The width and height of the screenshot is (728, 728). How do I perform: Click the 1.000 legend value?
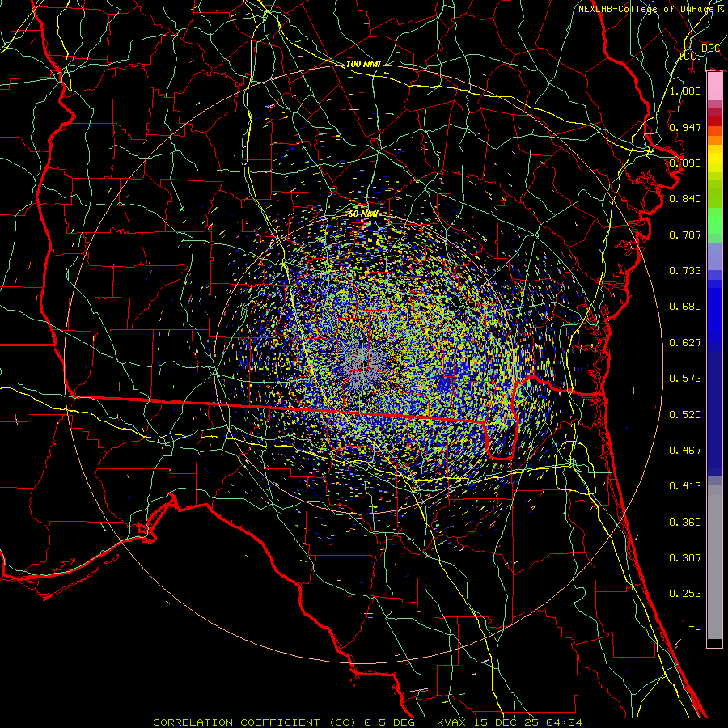[x=685, y=91]
